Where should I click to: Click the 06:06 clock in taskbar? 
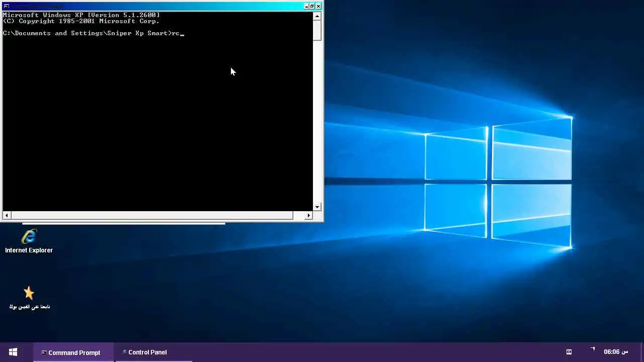(x=616, y=352)
